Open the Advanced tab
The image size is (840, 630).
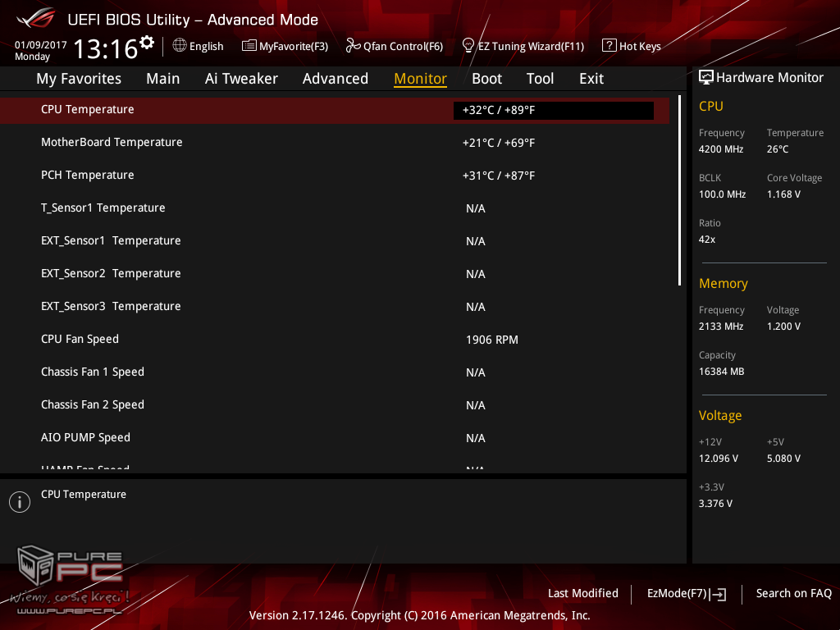(x=335, y=79)
